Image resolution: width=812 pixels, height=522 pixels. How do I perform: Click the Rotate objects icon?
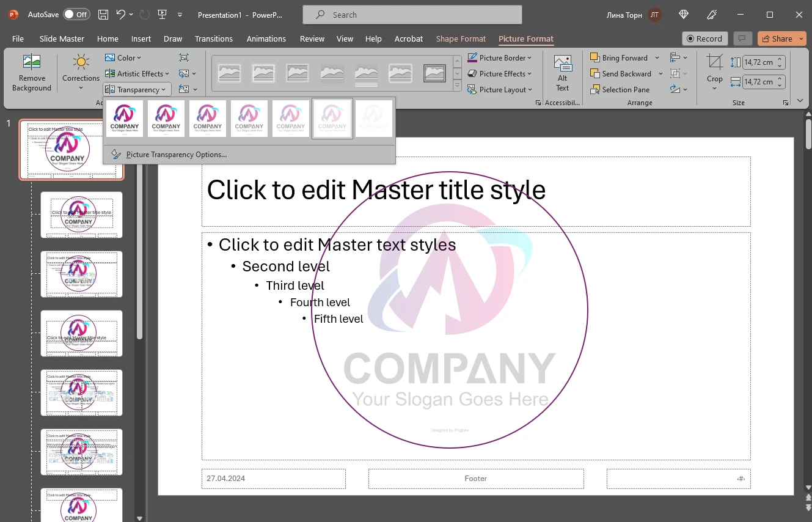click(x=676, y=89)
